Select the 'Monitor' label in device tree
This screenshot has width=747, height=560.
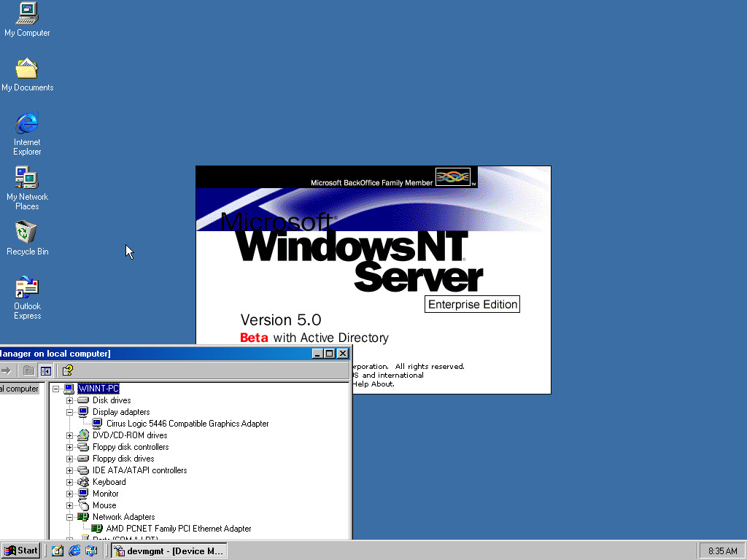[x=105, y=494]
